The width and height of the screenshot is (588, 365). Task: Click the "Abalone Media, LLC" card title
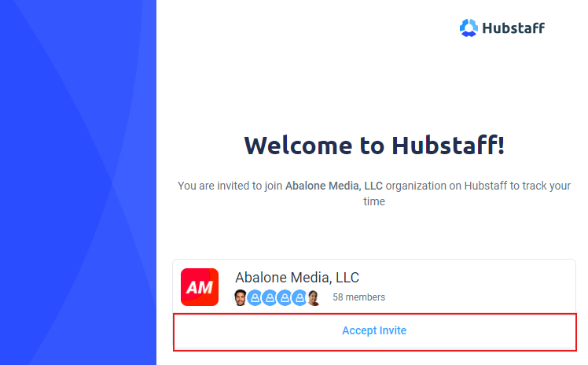pyautogui.click(x=297, y=278)
